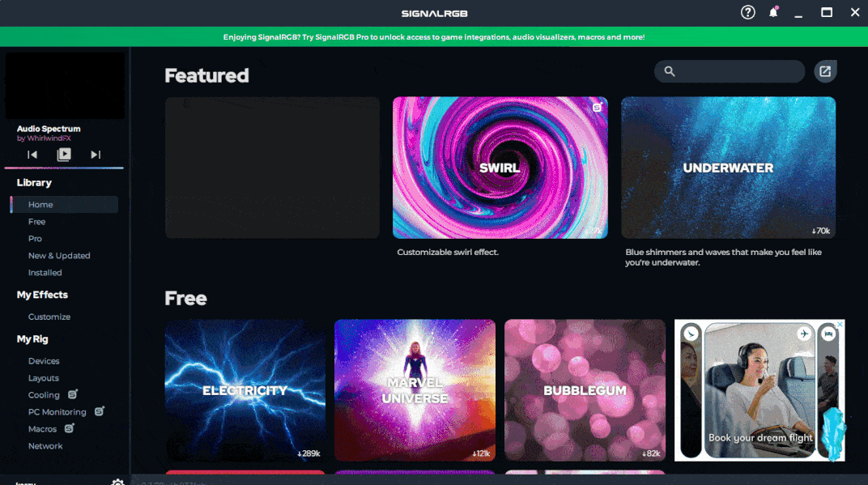868x485 pixels.
Task: Open the Swirl effect card
Action: point(500,168)
